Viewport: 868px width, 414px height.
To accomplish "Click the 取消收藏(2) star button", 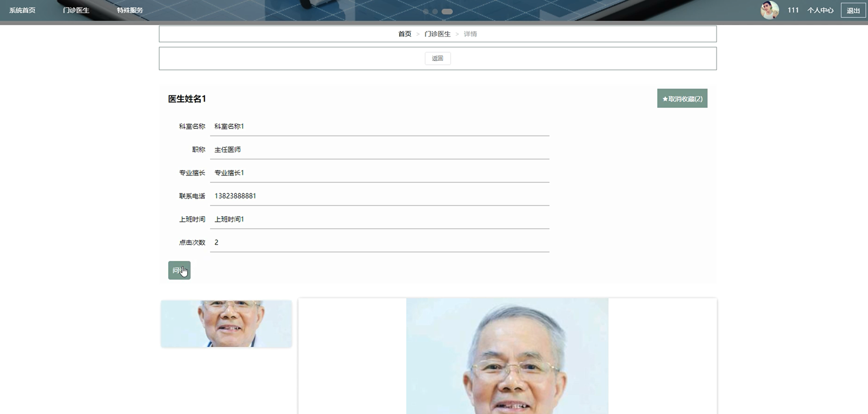I will coord(682,98).
